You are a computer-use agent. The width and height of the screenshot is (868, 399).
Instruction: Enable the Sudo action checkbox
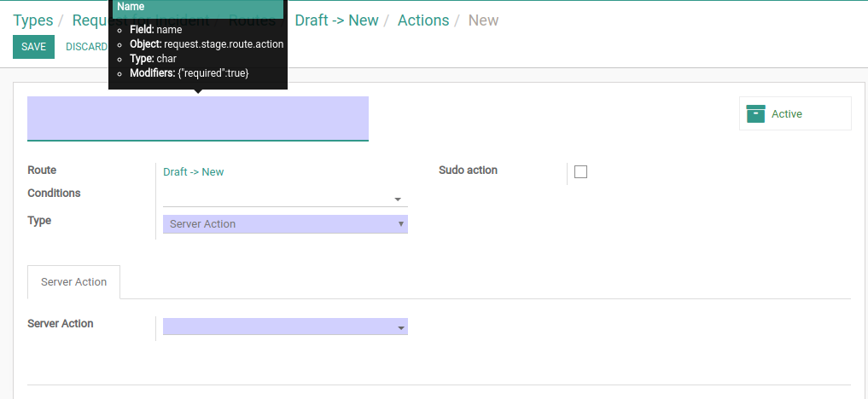tap(580, 172)
